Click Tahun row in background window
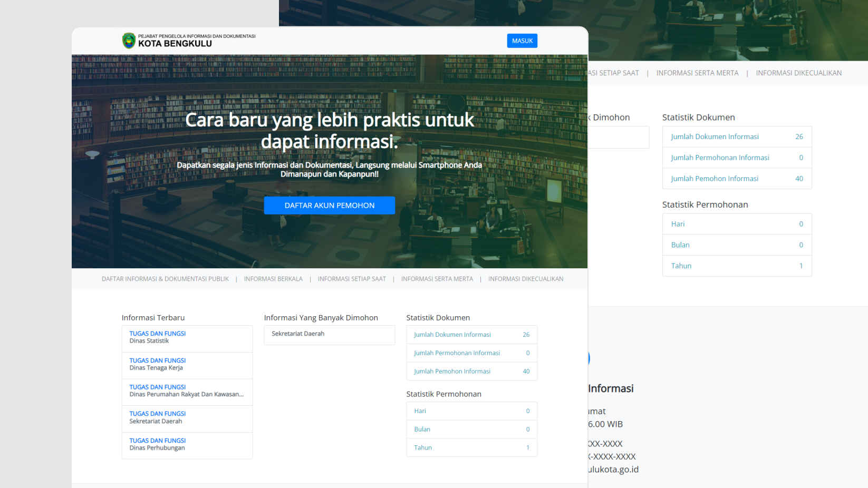 click(737, 266)
